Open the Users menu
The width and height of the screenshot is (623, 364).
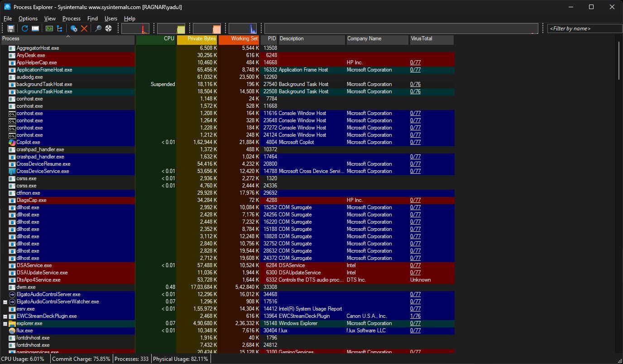coord(111,19)
